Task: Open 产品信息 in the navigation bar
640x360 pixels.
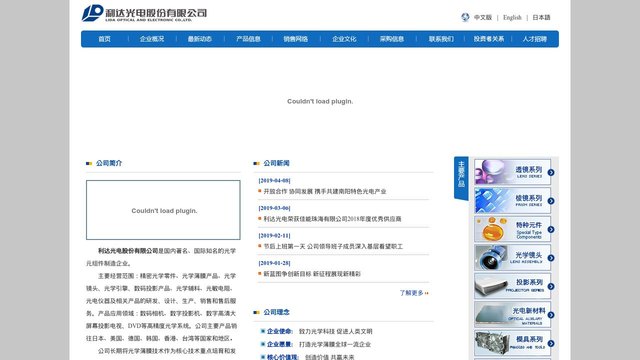Action: click(248, 39)
